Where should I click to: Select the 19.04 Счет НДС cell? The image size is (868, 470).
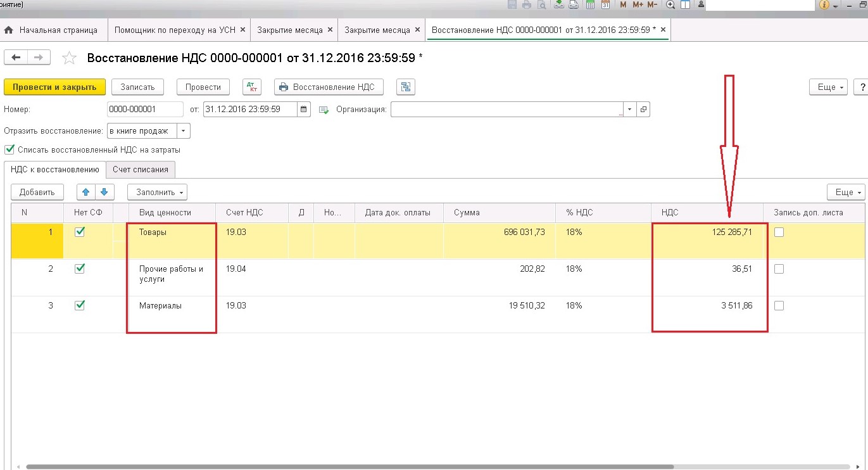(x=252, y=277)
